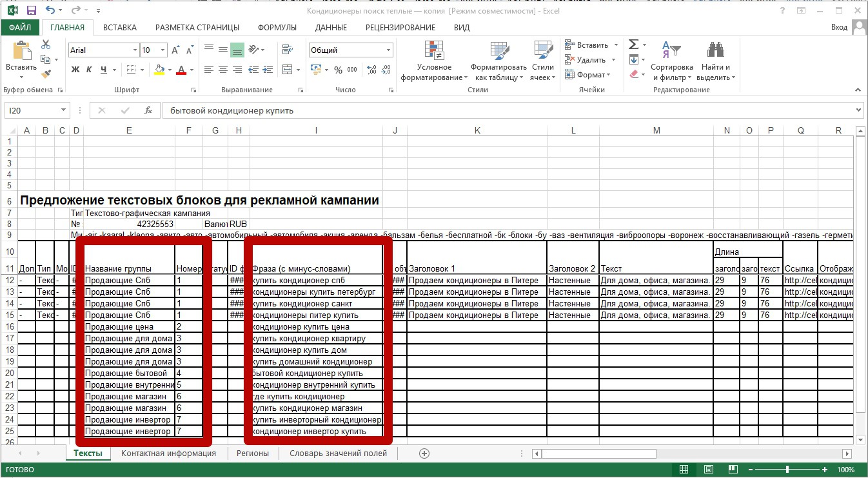Switch to Page Layout view in status bar
This screenshot has width=868, height=478.
pos(709,470)
